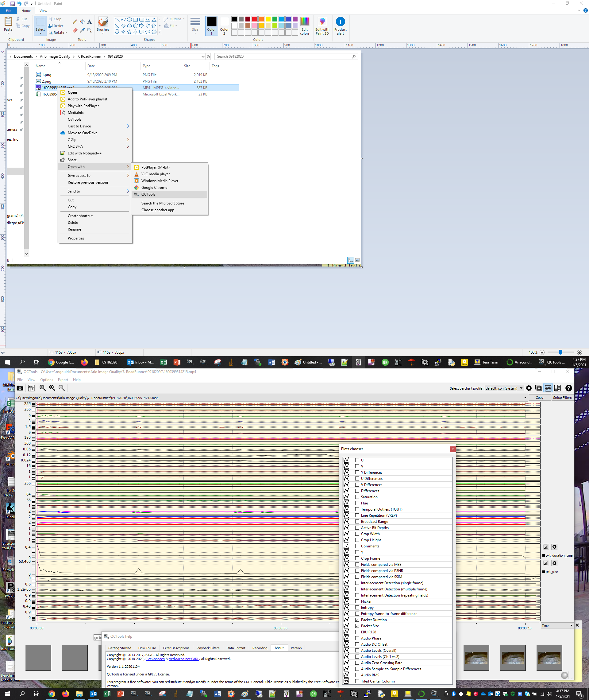
Task: Reset plot zoom to 1:1 in QCTools
Action: point(52,388)
